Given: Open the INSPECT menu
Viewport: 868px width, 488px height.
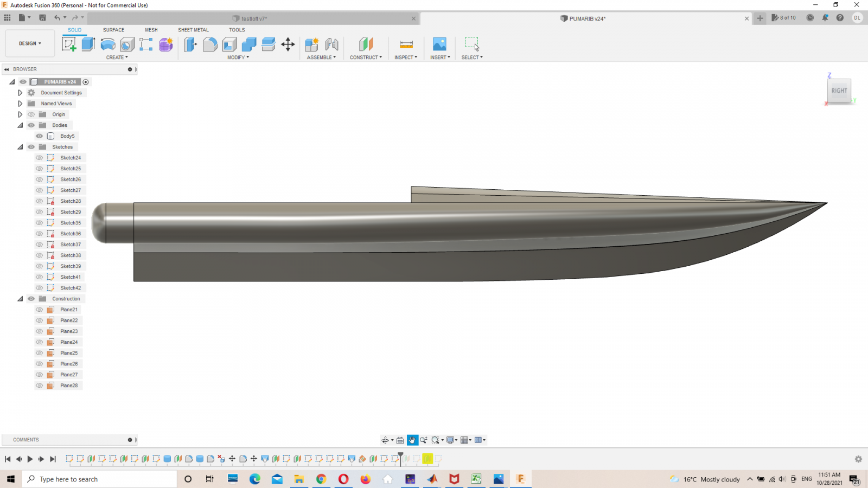Looking at the screenshot, I should pos(406,57).
